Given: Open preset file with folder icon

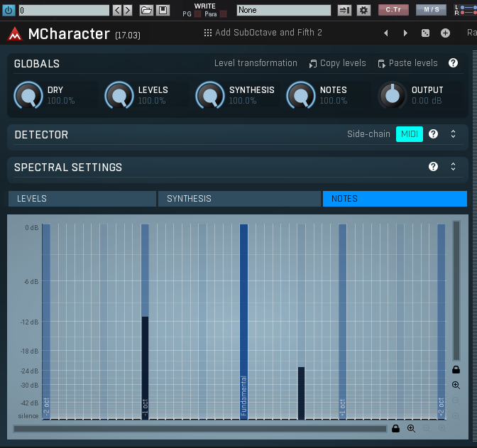Looking at the screenshot, I should coord(146,11).
